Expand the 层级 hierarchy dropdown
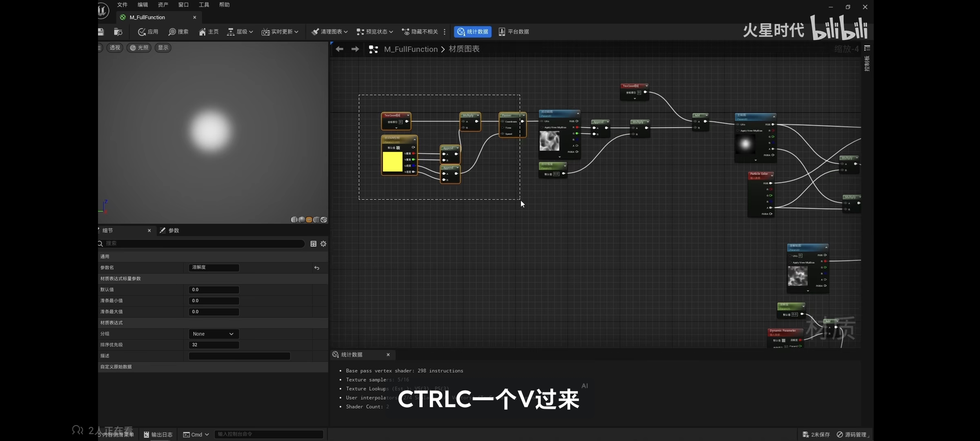 click(x=240, y=32)
